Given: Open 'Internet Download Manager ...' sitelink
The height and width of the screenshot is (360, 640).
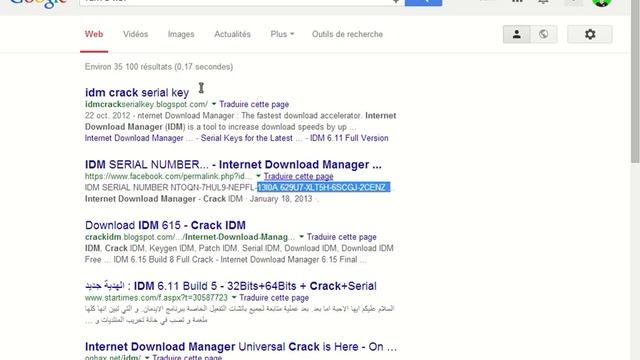Looking at the screenshot, I should (139, 138).
